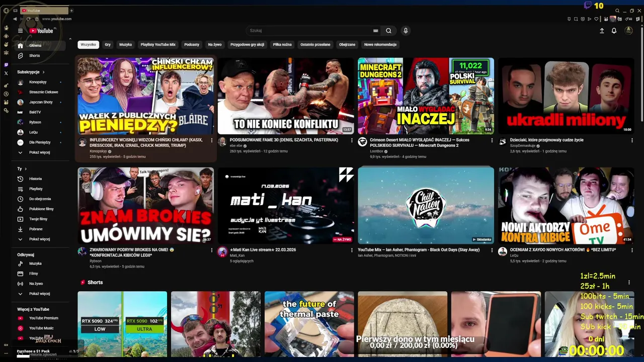Viewport: 644px width, 362px height.
Task: Open the account avatar menu
Action: click(628, 31)
